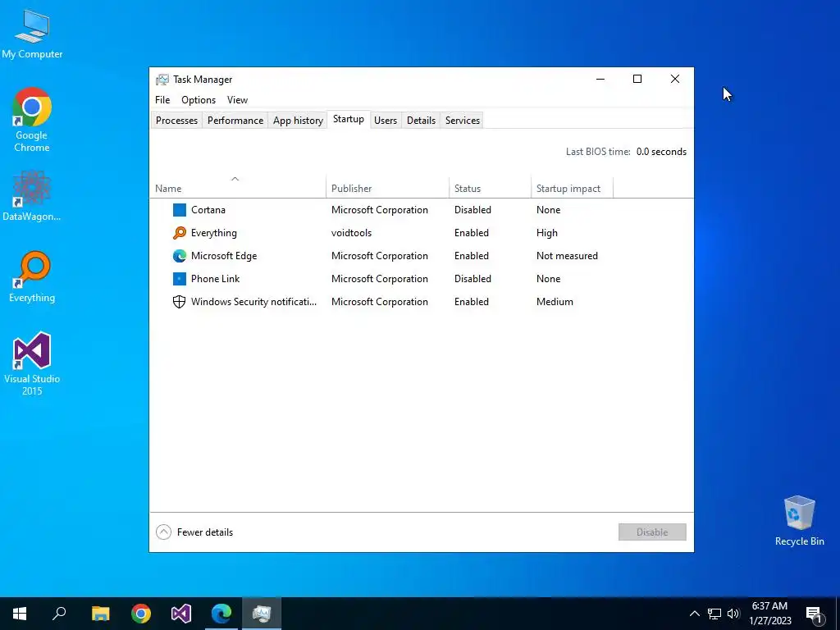Select the Visual Studio 2015 desktop shortcut
The width and height of the screenshot is (840, 630).
click(32, 364)
